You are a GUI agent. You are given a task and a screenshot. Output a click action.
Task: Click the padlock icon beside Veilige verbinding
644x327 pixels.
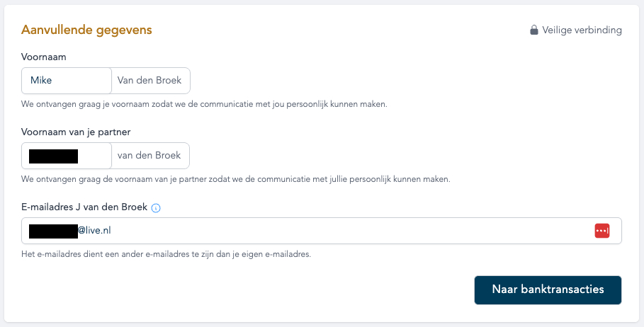[533, 30]
